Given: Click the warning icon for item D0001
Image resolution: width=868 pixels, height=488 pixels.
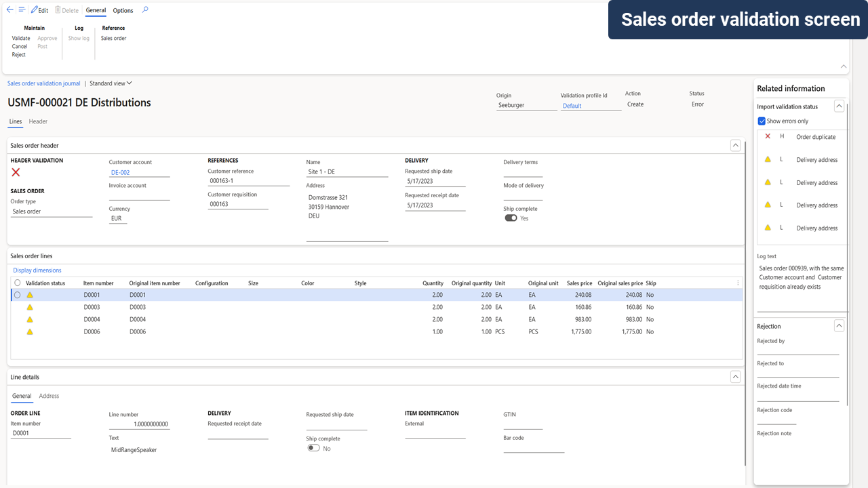Looking at the screenshot, I should pos(30,295).
